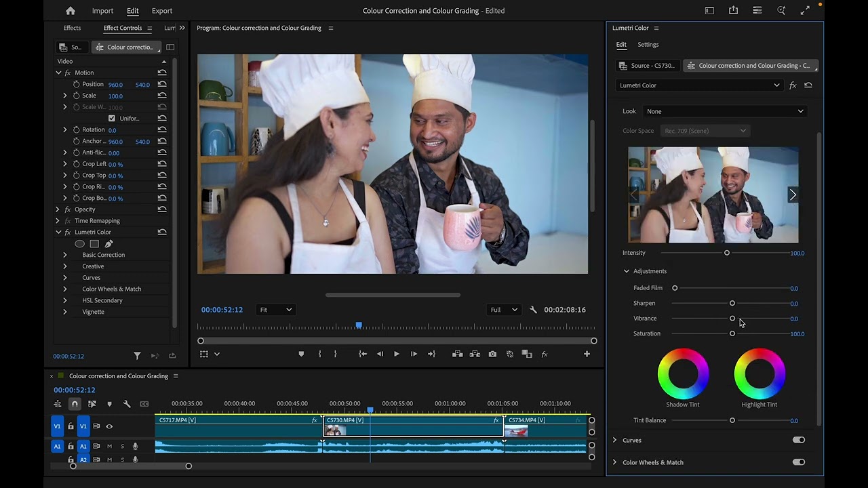Export frame with camera icon

click(492, 354)
